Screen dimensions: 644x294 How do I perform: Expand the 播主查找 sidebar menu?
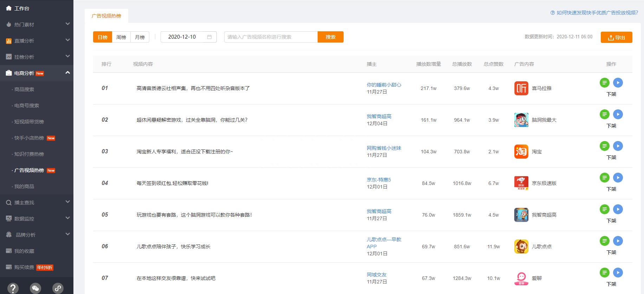[37, 202]
